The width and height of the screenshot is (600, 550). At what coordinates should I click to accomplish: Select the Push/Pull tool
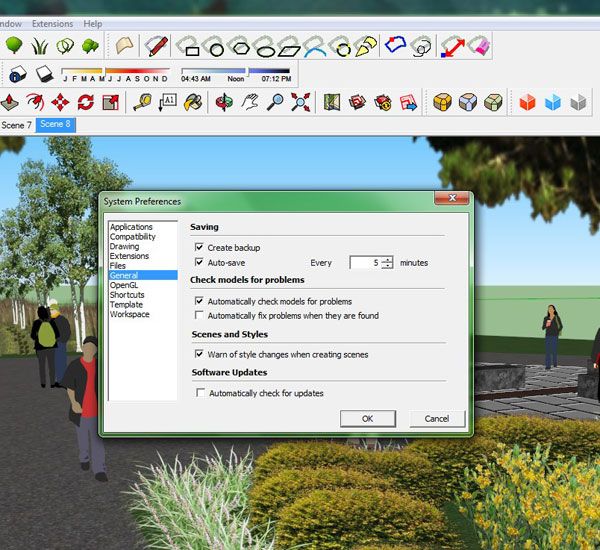tap(10, 102)
